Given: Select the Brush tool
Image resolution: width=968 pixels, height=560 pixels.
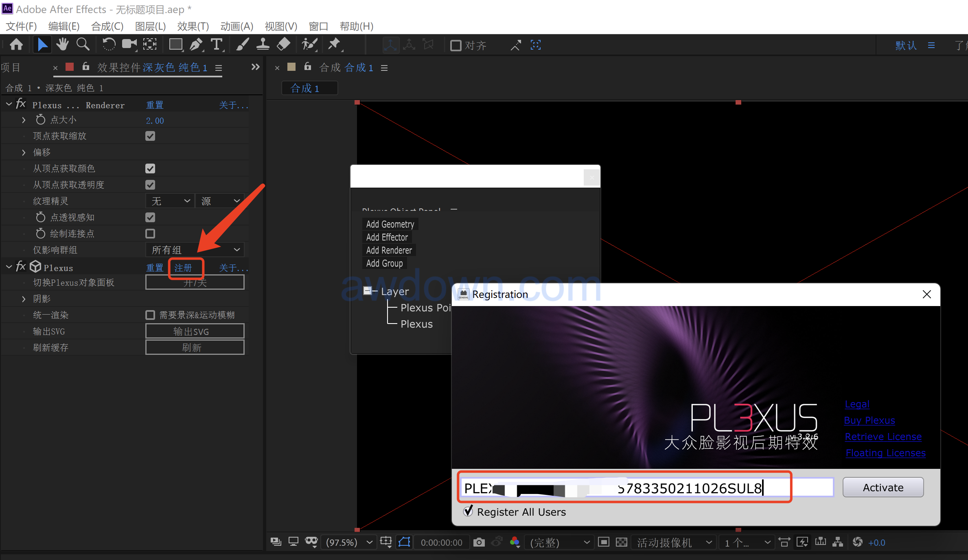Looking at the screenshot, I should click(x=243, y=44).
